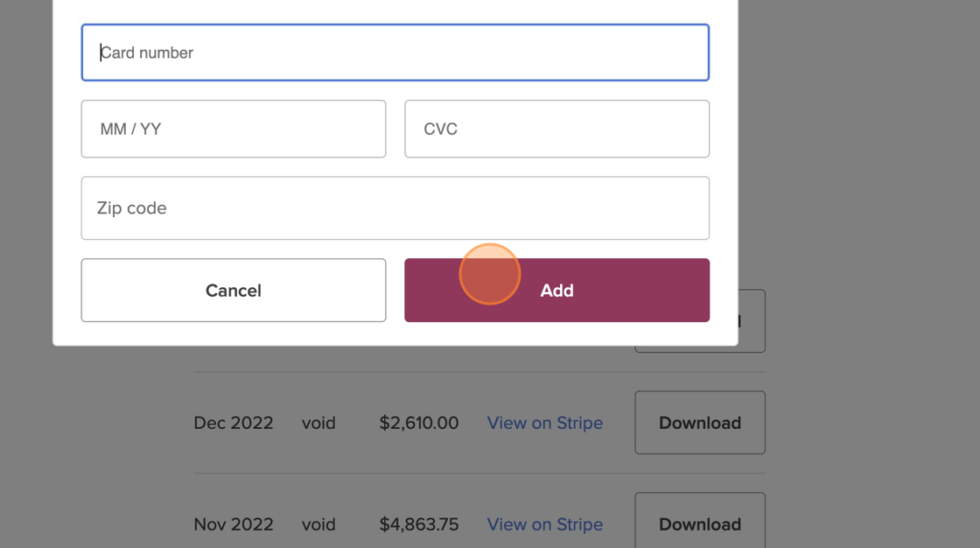Download the Dec 2022 invoice
Image resolution: width=980 pixels, height=548 pixels.
(x=699, y=423)
